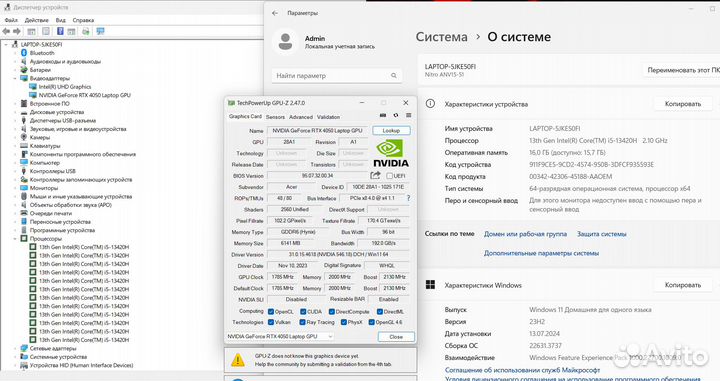
Task: Click the Close button in GPU-Z
Action: (x=396, y=336)
